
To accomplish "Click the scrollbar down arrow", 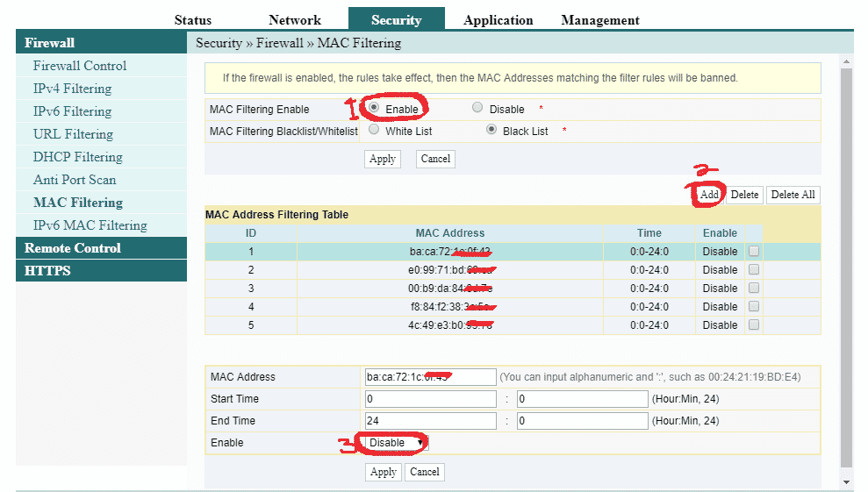I will click(x=846, y=482).
